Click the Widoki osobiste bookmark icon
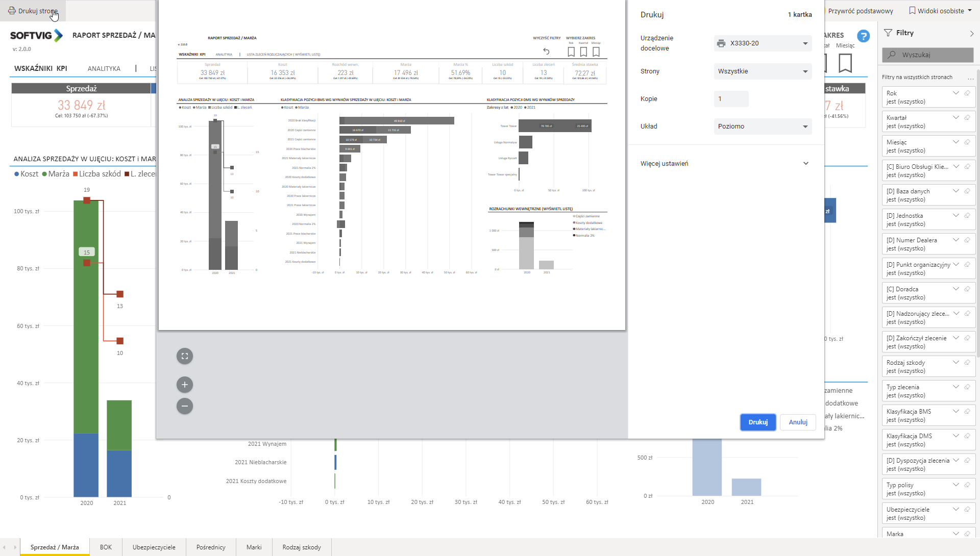Viewport: 980px width, 556px height. (912, 11)
